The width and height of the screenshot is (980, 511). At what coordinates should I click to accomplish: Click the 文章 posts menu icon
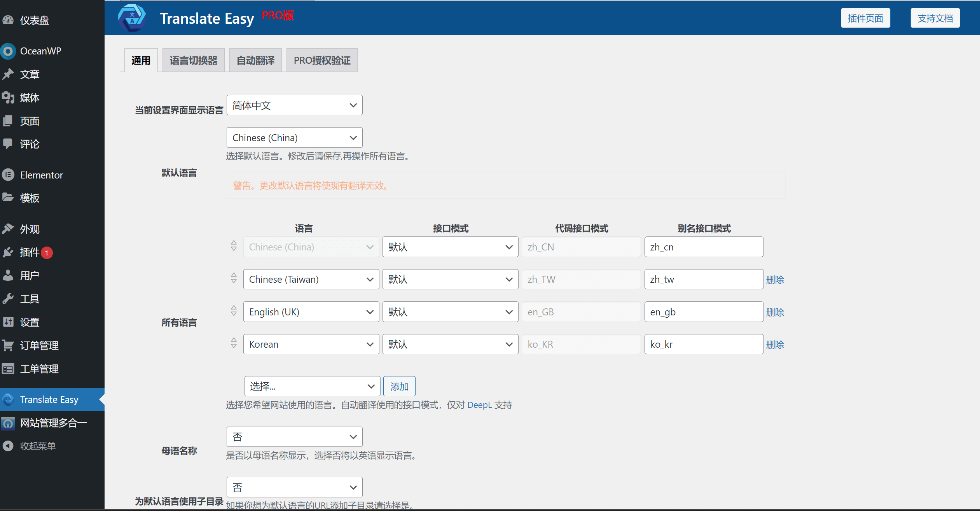9,74
